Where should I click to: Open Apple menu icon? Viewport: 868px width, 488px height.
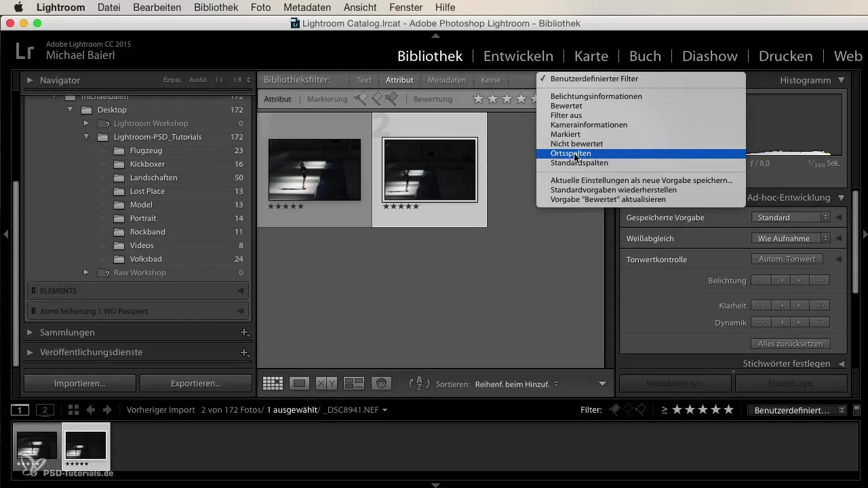coord(18,7)
